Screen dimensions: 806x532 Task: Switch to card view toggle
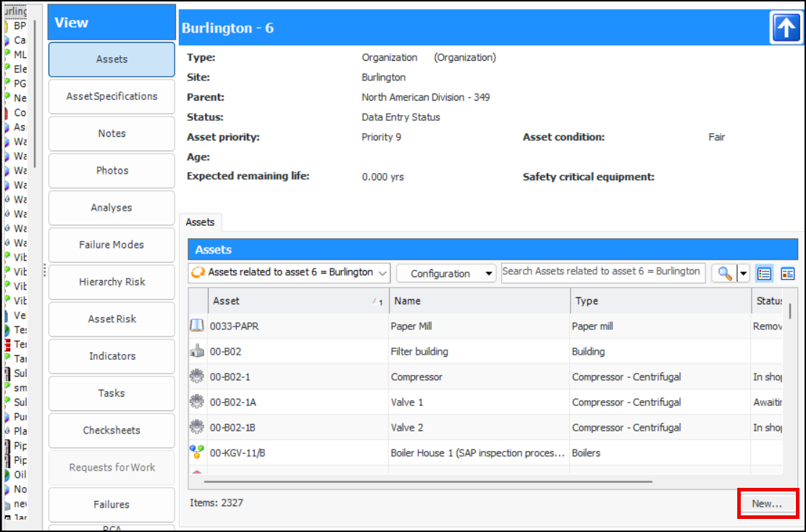788,273
